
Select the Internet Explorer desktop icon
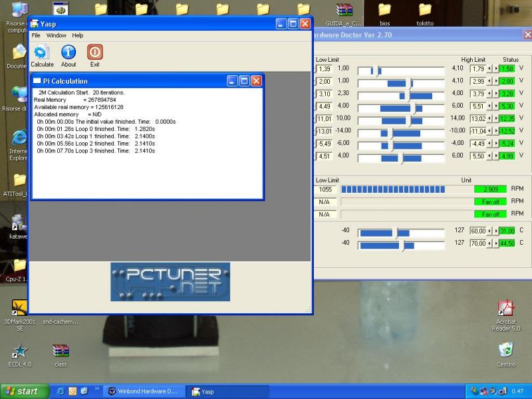[19, 138]
